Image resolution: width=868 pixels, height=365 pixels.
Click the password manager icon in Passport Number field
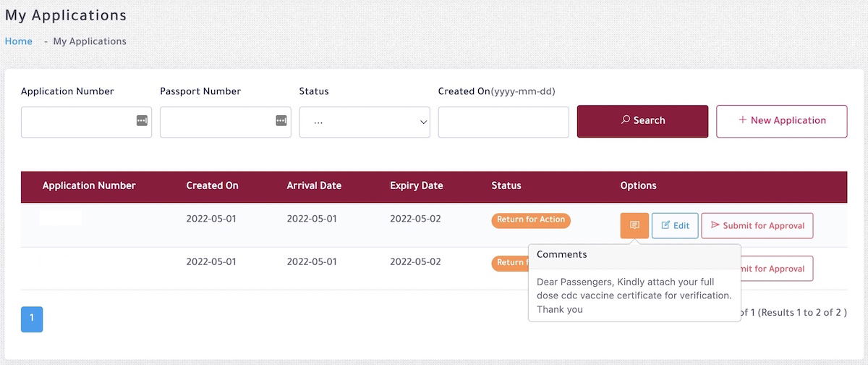281,120
